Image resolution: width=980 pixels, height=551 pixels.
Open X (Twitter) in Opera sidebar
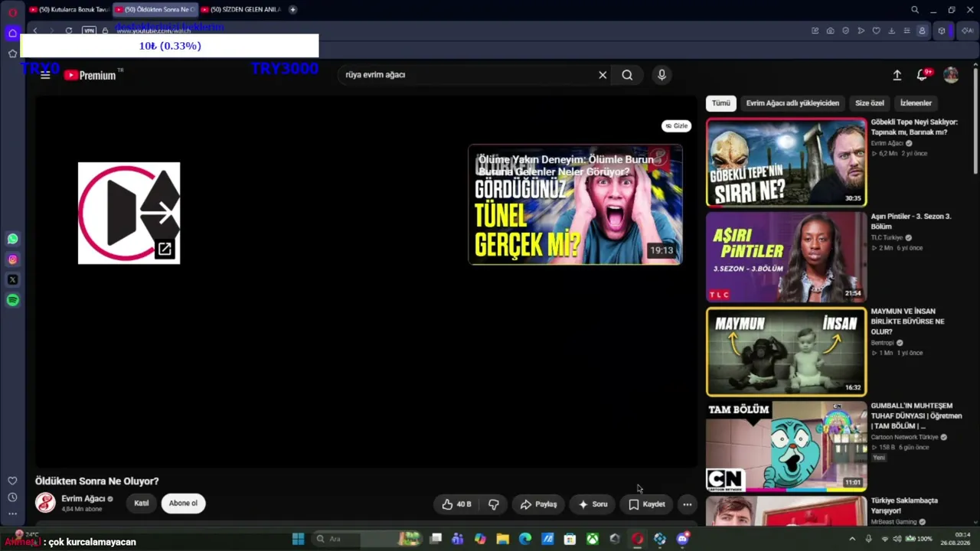pos(12,280)
